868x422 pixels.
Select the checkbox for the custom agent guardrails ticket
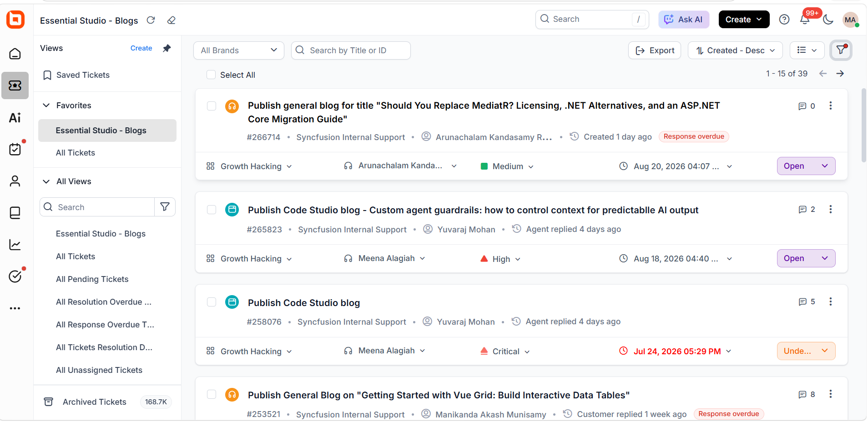(x=212, y=210)
